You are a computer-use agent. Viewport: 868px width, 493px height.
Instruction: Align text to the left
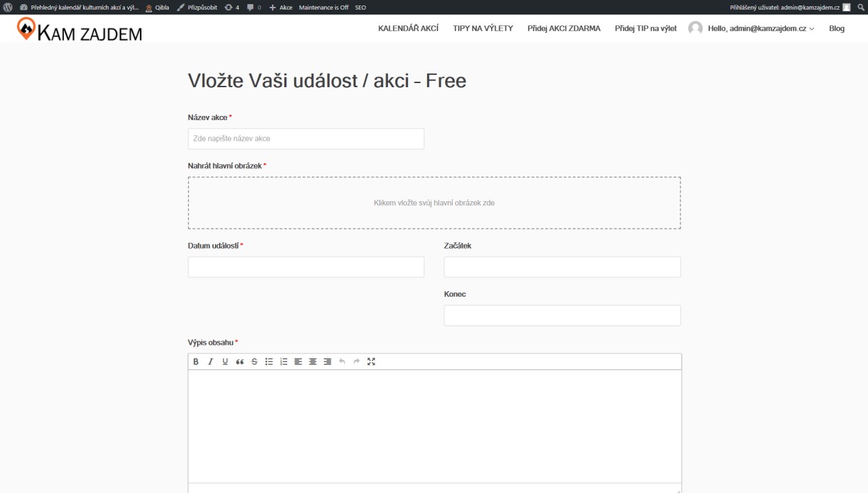click(x=298, y=362)
